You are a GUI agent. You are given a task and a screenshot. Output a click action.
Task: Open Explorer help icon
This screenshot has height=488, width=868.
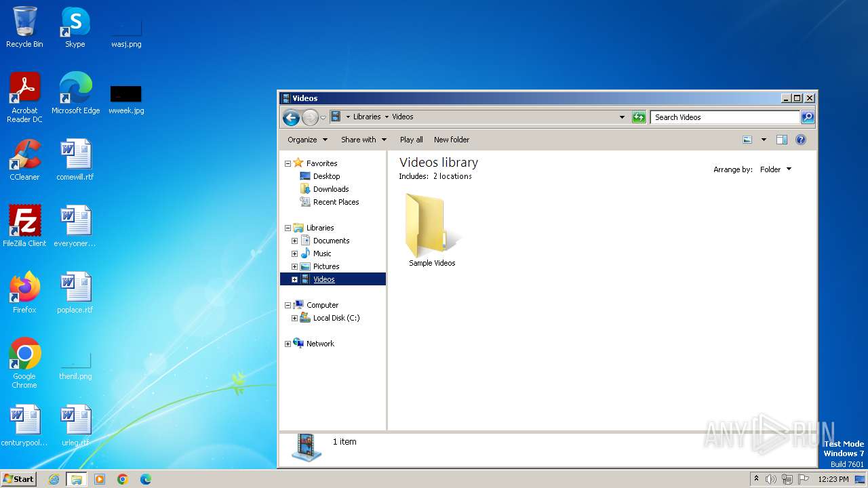[x=801, y=140]
